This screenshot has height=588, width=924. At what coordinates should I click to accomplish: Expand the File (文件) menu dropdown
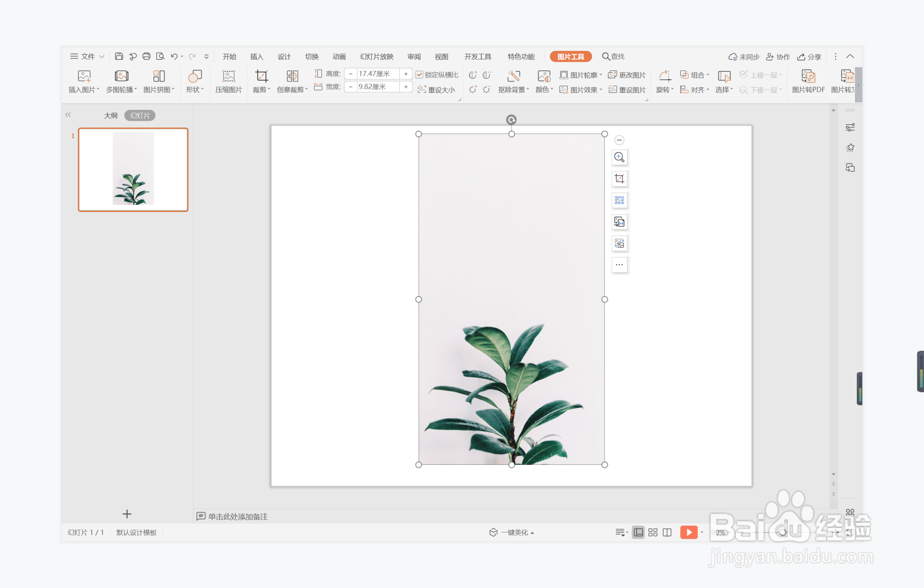87,57
